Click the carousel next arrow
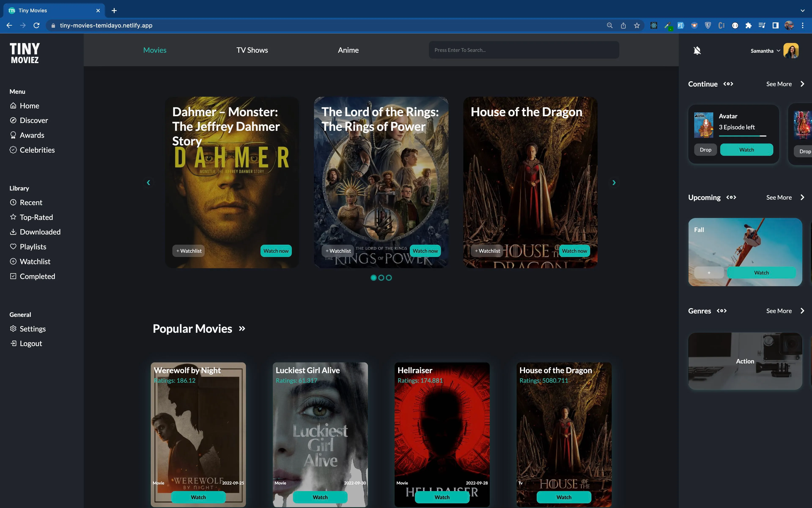This screenshot has height=508, width=812. (x=614, y=182)
